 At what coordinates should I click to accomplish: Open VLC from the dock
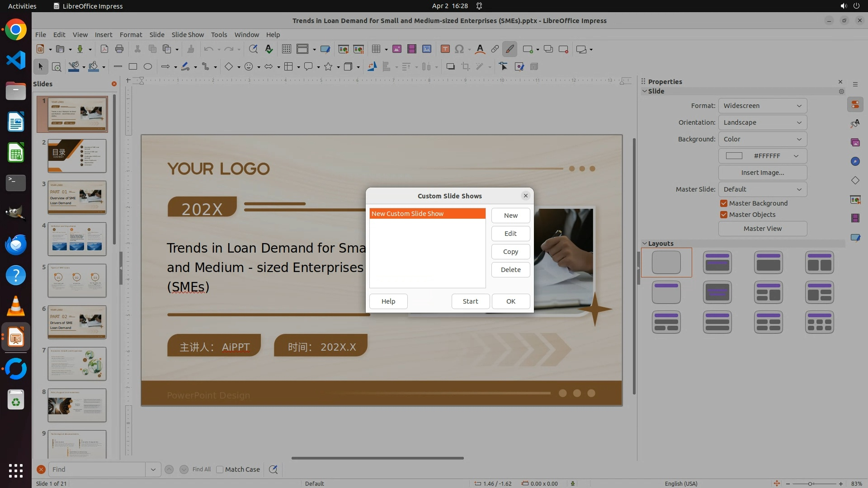(x=16, y=306)
